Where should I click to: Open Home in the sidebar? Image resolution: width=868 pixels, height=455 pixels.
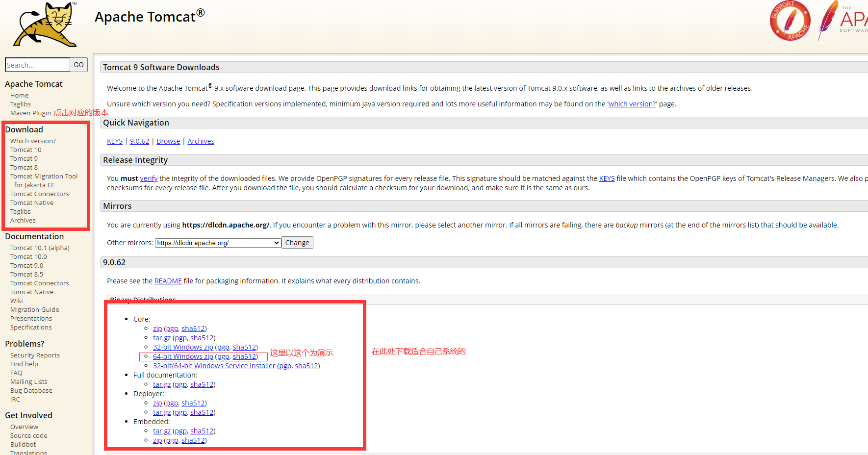(x=19, y=96)
